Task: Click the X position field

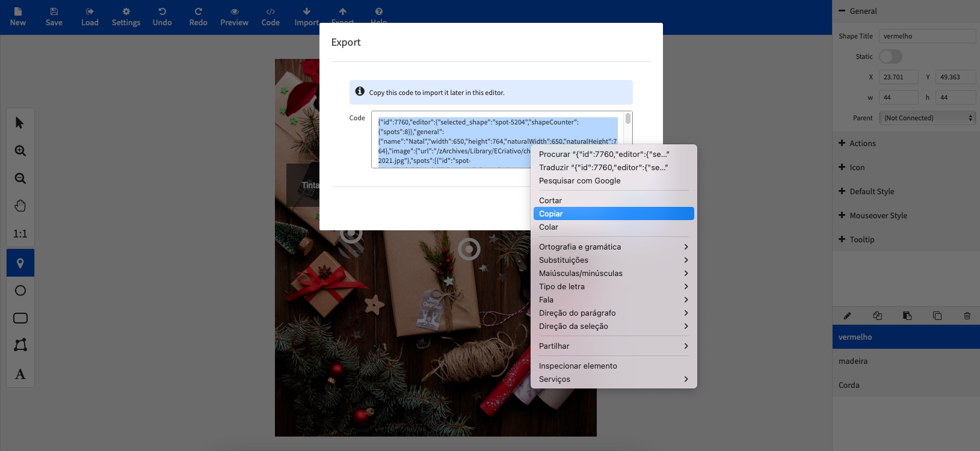Action: (x=898, y=77)
